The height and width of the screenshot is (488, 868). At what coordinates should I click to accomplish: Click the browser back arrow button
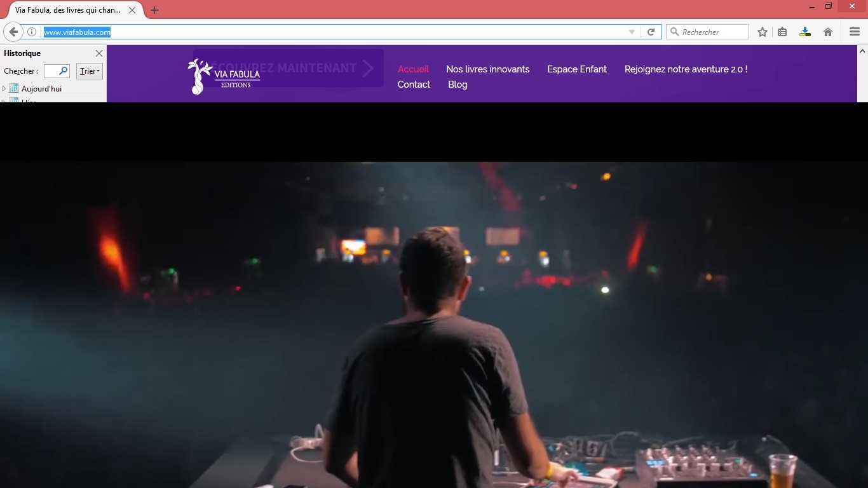(13, 32)
